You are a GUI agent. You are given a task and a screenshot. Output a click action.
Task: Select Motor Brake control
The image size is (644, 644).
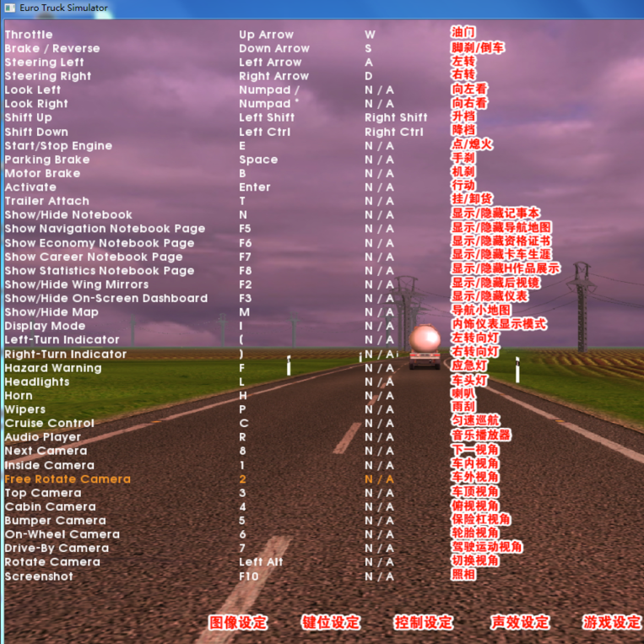42,173
